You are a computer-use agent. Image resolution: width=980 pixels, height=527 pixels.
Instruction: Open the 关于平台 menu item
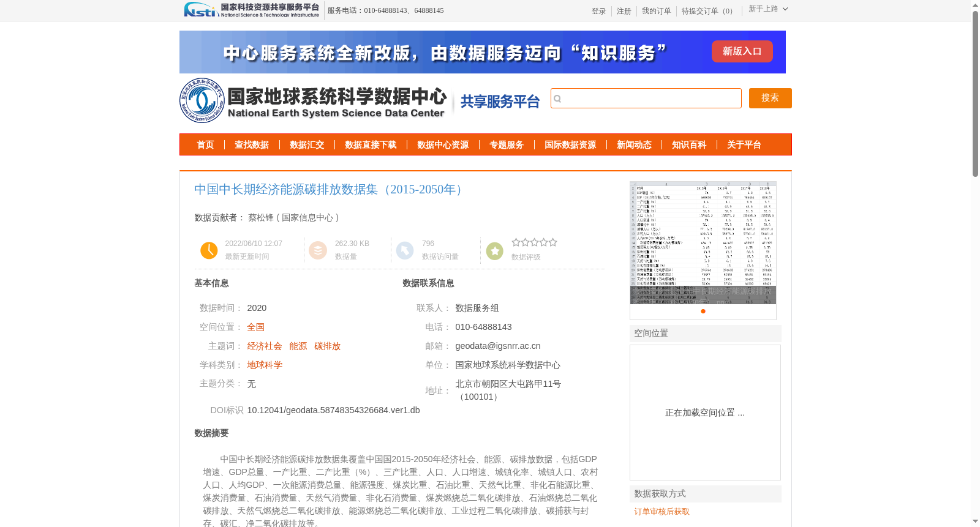[744, 145]
